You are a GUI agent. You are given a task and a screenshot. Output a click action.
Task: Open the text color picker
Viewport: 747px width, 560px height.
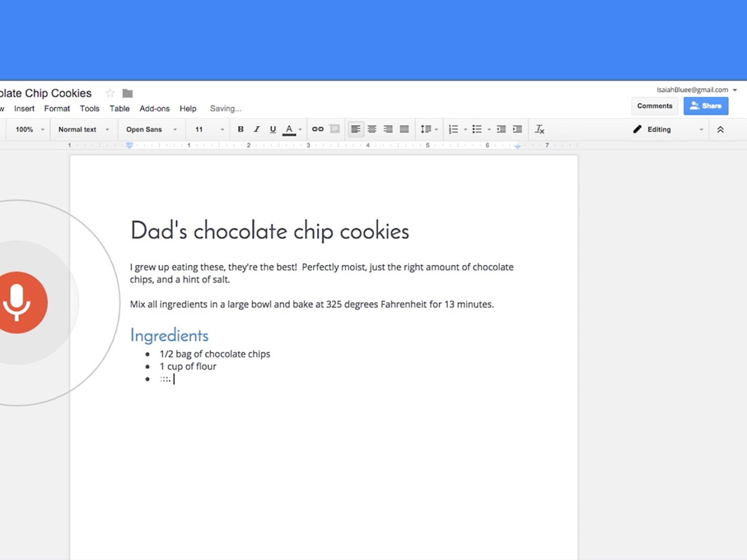[289, 129]
